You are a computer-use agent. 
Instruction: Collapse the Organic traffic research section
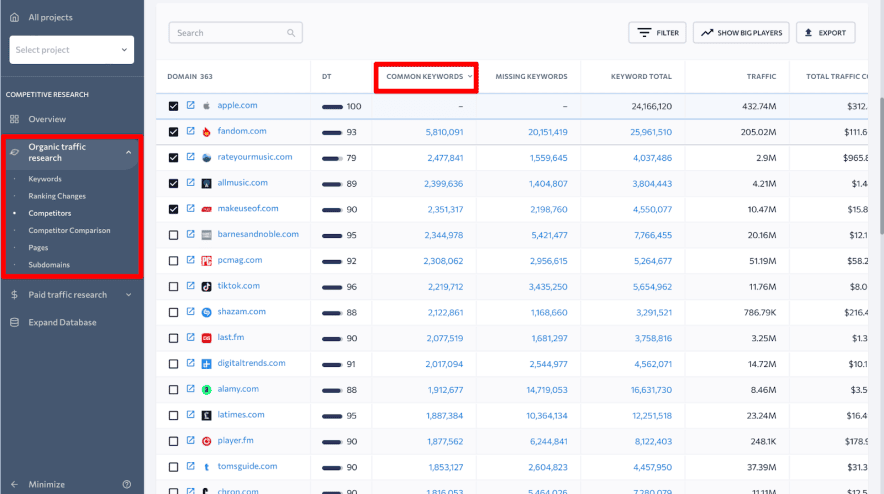pyautogui.click(x=128, y=152)
